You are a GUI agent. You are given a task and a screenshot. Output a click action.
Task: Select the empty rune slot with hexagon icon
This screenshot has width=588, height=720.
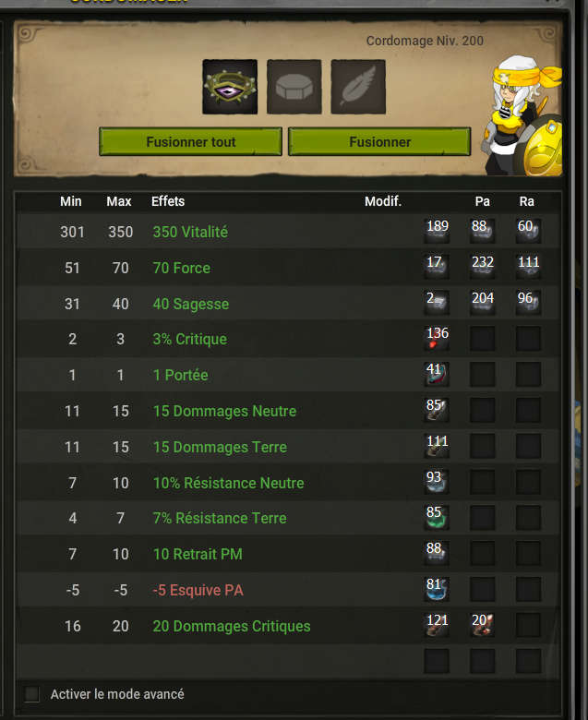(294, 87)
